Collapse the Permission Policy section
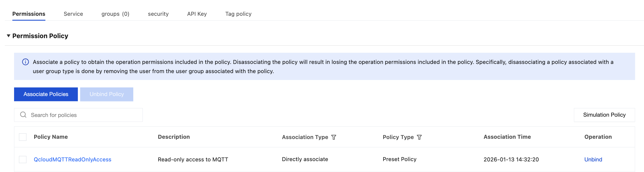 tap(9, 36)
